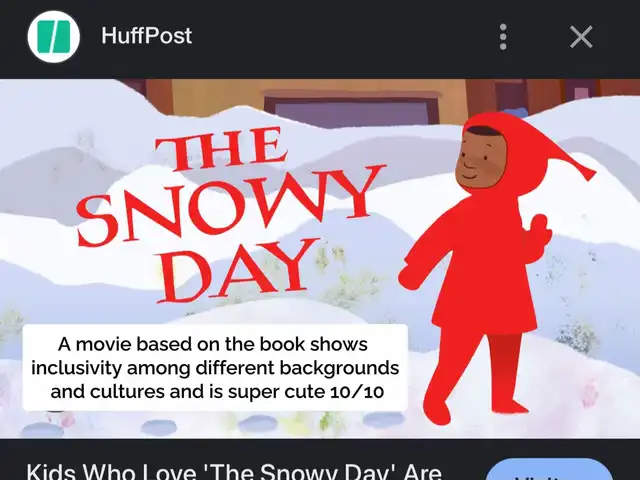Image resolution: width=640 pixels, height=480 pixels.
Task: Click the red word THE in the title
Action: pyautogui.click(x=220, y=149)
